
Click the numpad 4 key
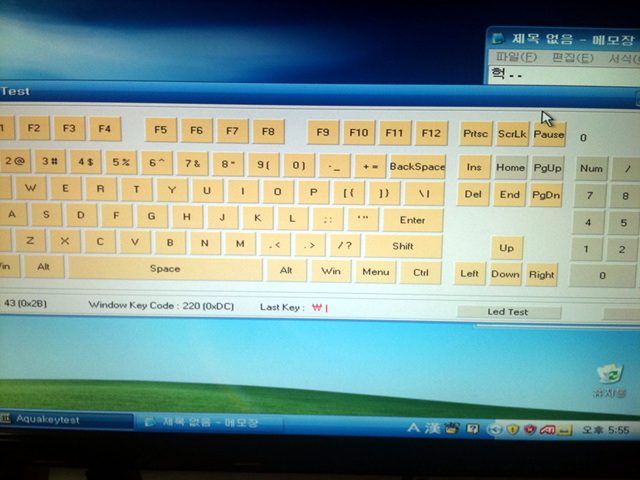click(x=588, y=222)
